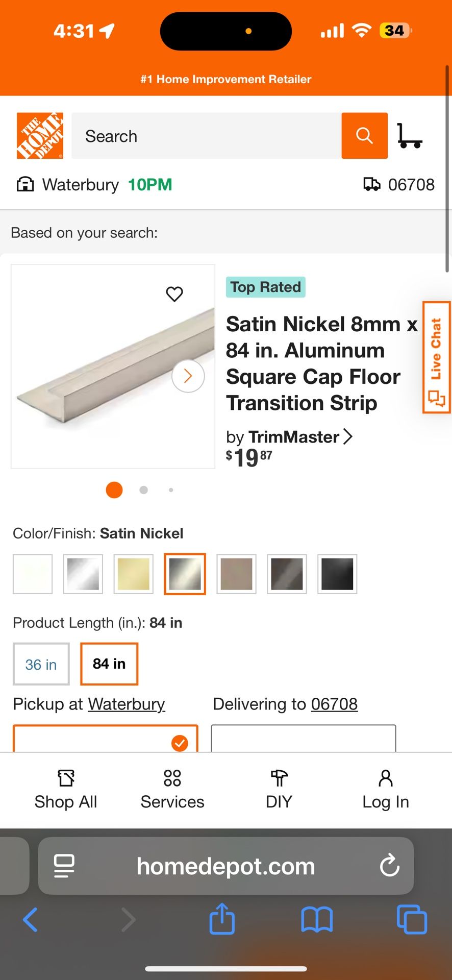Viewport: 452px width, 980px height.
Task: Pick the black color finish swatch
Action: 337,574
